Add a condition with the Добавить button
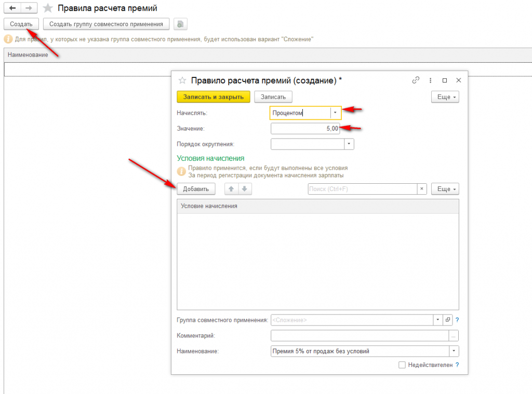532x394 pixels. [196, 189]
